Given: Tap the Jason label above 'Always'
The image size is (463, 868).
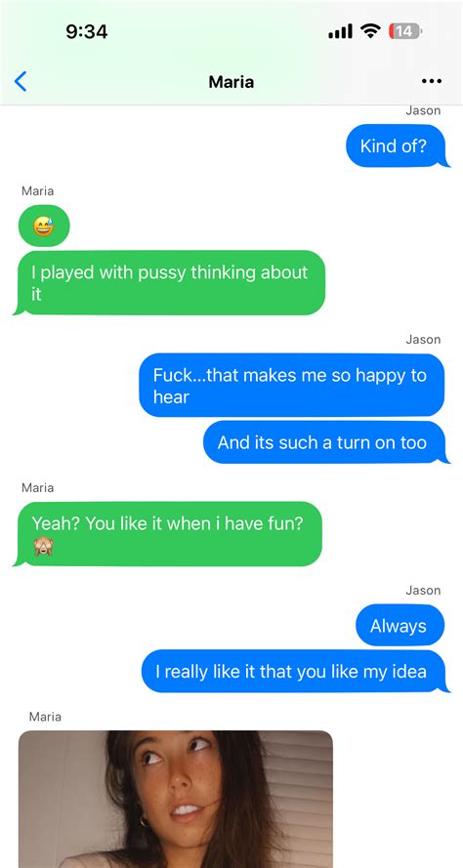Looking at the screenshot, I should tap(423, 590).
